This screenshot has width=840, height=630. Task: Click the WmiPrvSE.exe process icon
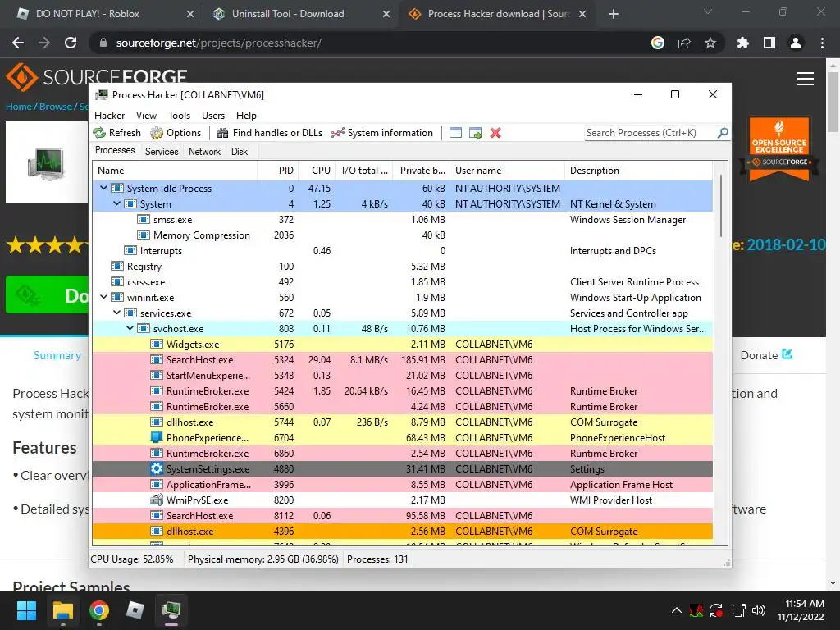pyautogui.click(x=157, y=500)
